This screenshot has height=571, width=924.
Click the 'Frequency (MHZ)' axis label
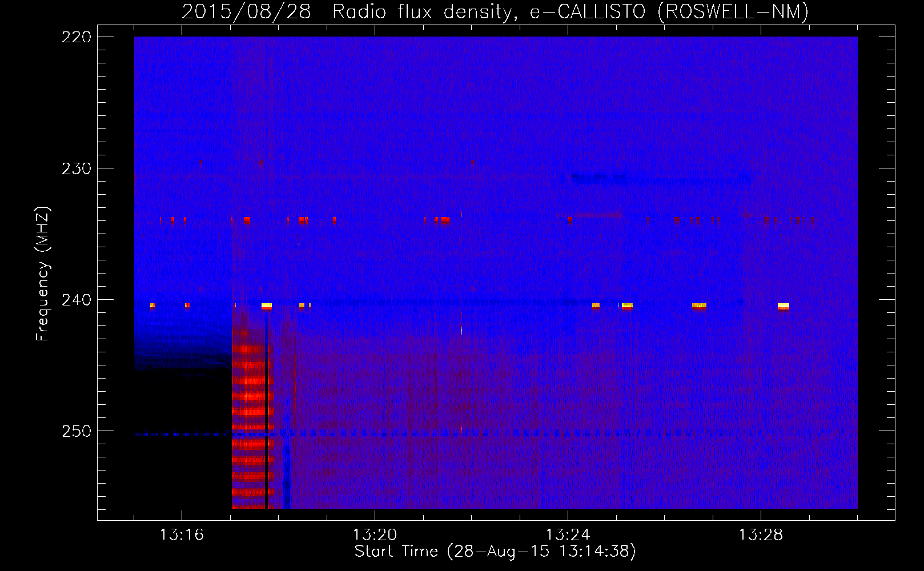pos(43,274)
